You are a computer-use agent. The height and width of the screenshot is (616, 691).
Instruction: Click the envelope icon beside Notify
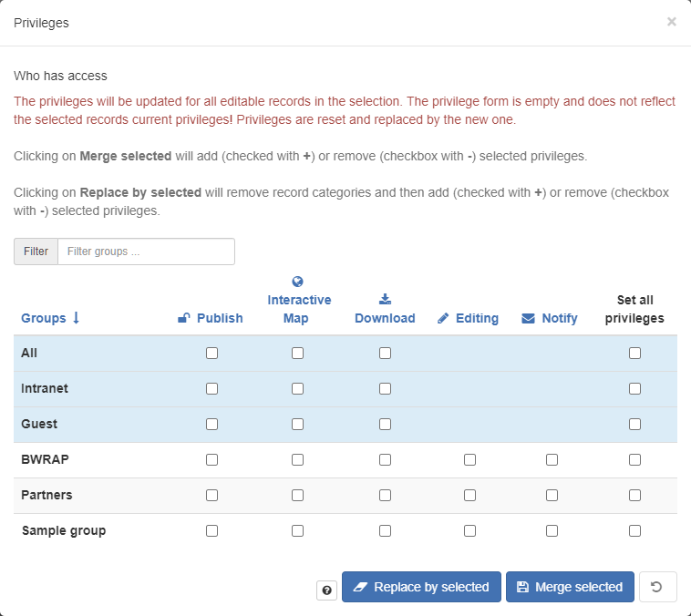(528, 318)
